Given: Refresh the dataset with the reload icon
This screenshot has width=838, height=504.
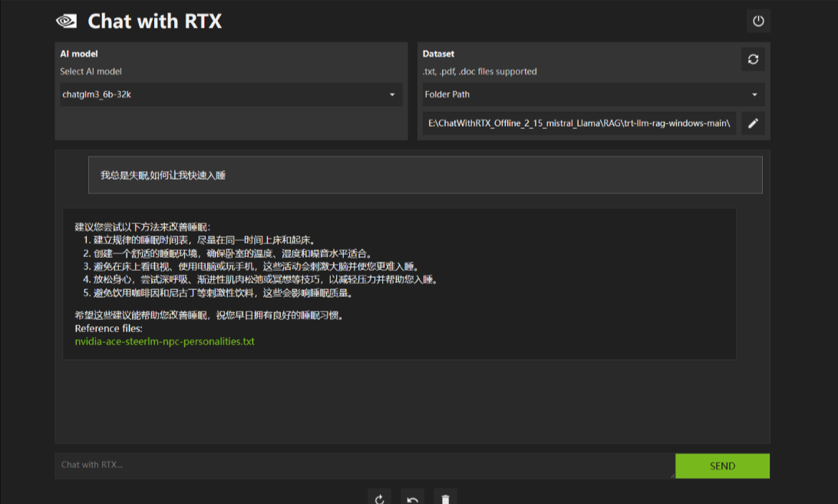Looking at the screenshot, I should pyautogui.click(x=753, y=59).
